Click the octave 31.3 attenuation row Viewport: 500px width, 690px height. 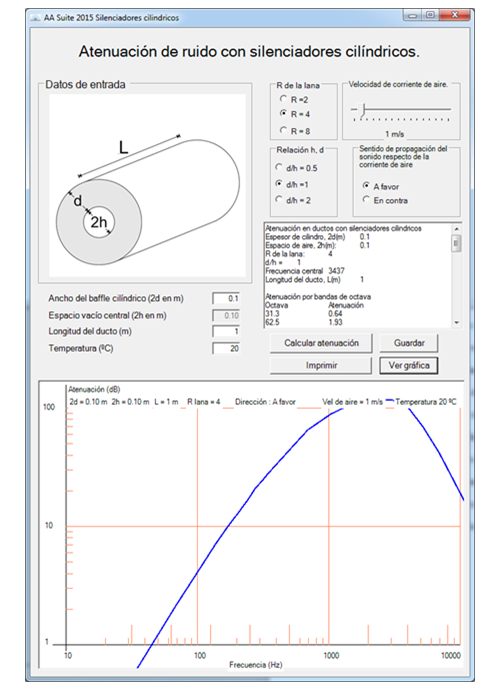(304, 314)
